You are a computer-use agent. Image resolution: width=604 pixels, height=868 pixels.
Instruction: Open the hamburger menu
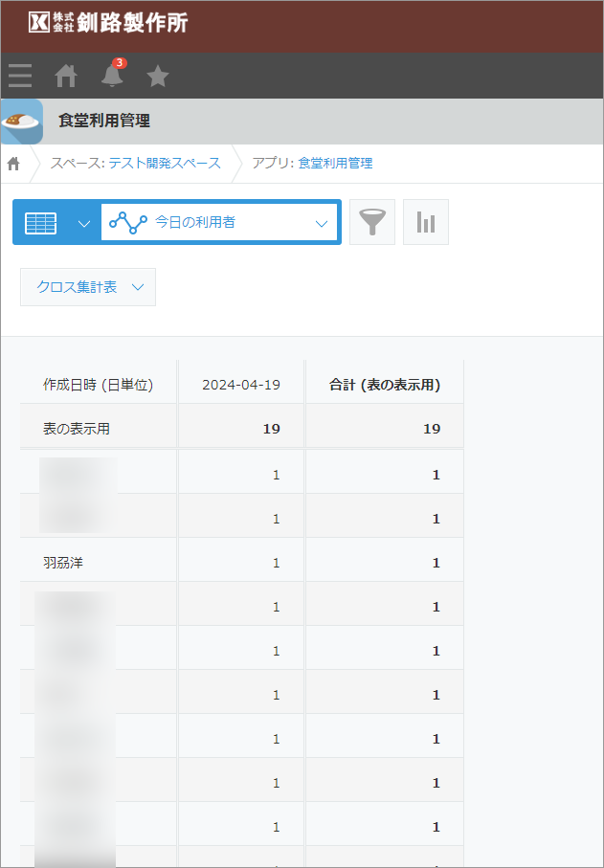coord(20,76)
